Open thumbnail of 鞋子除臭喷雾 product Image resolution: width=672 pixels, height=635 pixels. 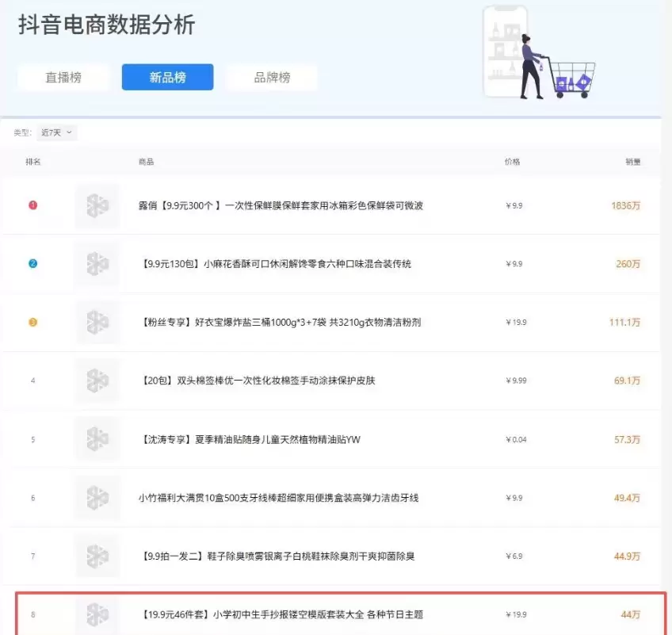97,556
